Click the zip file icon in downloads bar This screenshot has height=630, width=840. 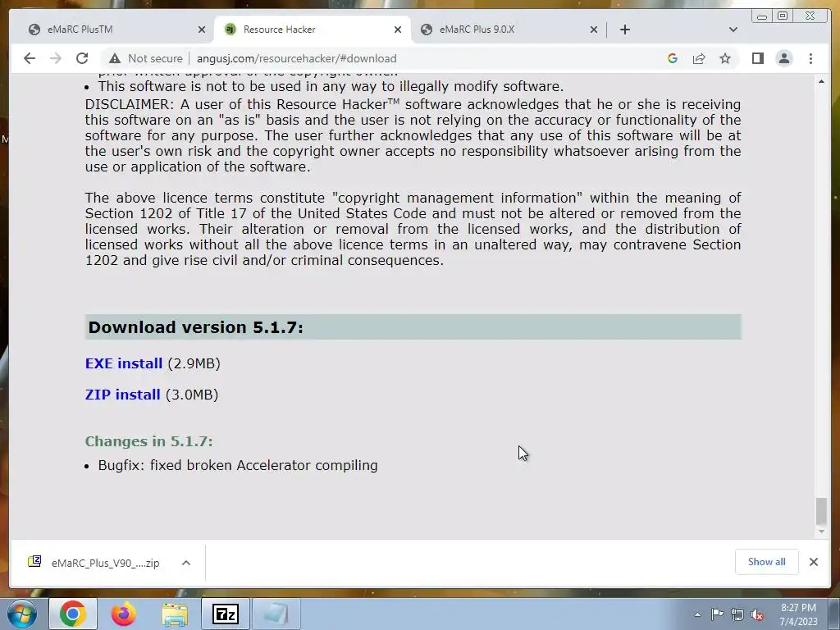tap(34, 561)
